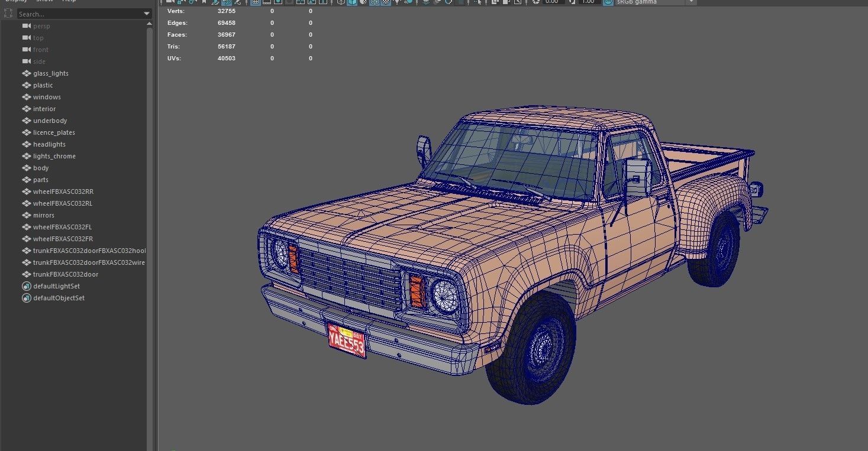
Task: Click the lights_chrome node icon
Action: click(x=26, y=156)
